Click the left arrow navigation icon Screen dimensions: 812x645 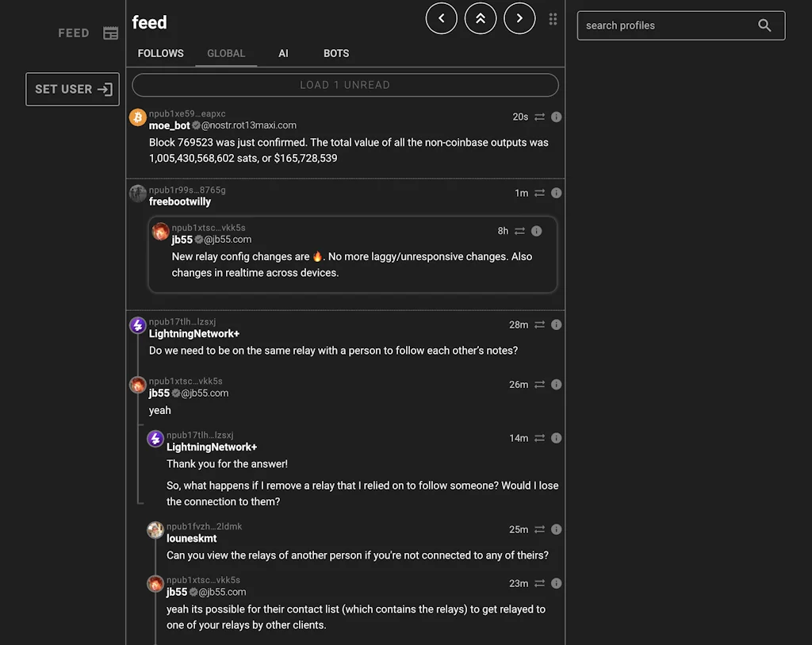pyautogui.click(x=442, y=17)
